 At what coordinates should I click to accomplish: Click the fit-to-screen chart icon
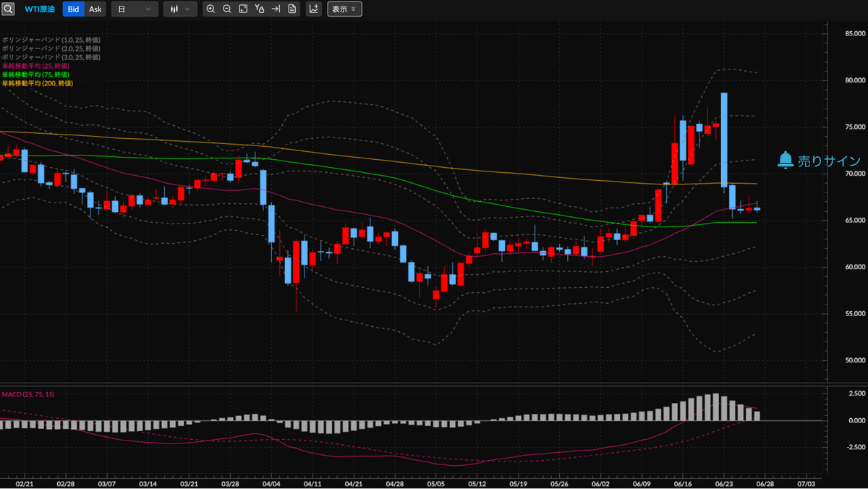pyautogui.click(x=243, y=9)
